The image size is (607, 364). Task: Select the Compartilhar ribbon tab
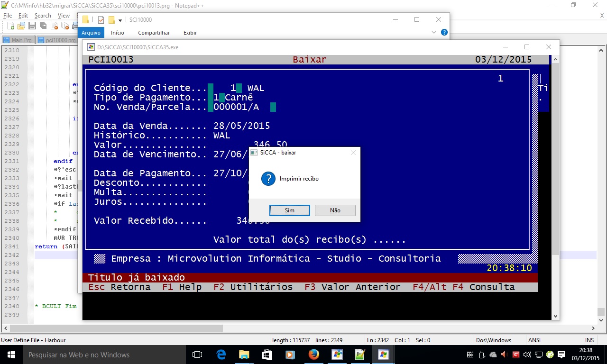154,33
